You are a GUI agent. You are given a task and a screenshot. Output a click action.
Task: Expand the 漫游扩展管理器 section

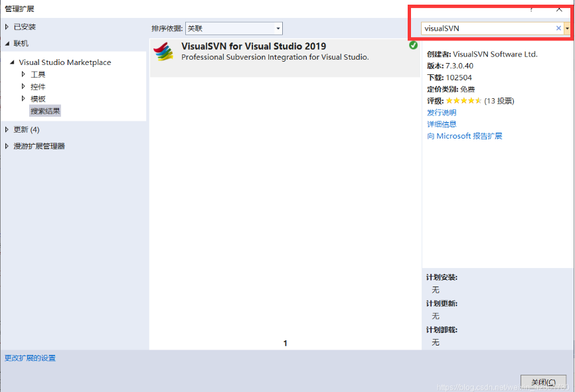point(8,146)
